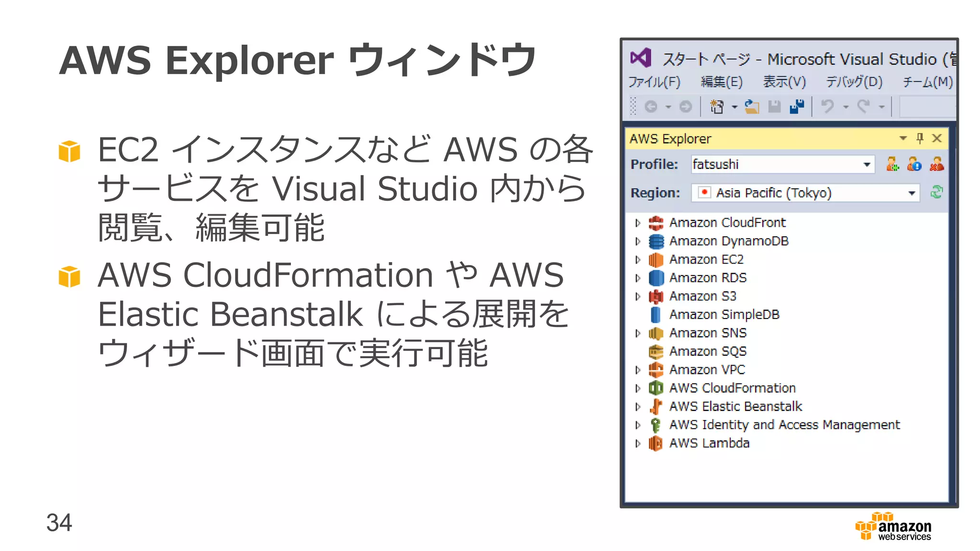The width and height of the screenshot is (980, 551).
Task: Expand the Amazon S3 node
Action: click(x=638, y=297)
